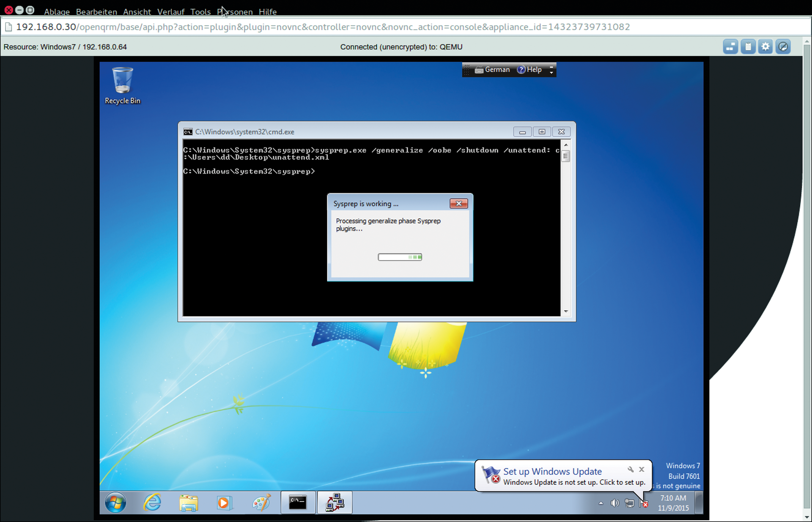The width and height of the screenshot is (812, 522).
Task: Launch Internet Explorer from the taskbar
Action: tap(152, 503)
